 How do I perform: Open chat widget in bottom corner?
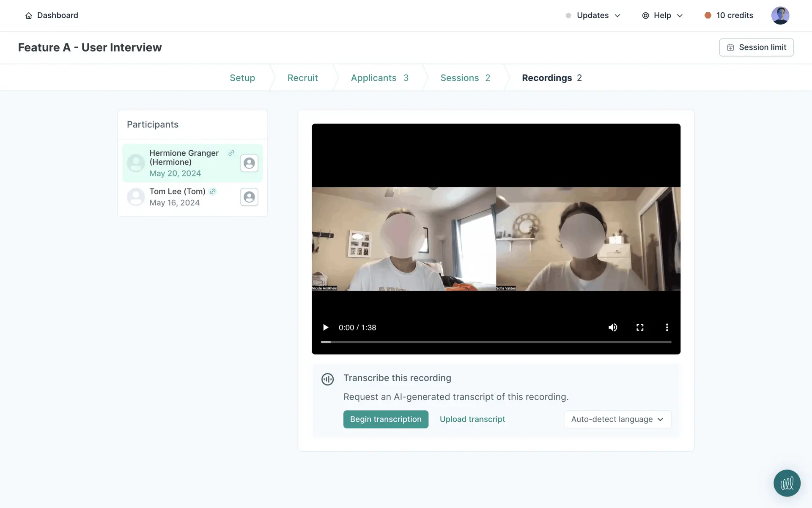tap(787, 483)
